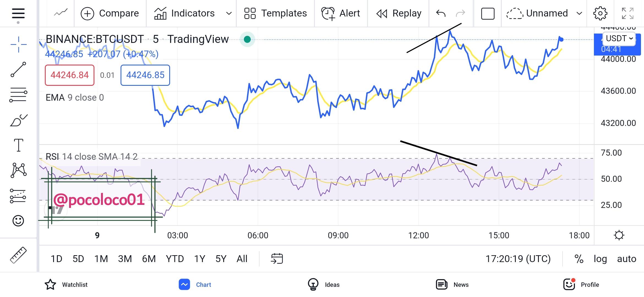This screenshot has width=644, height=297.
Task: Switch to the Watchlist tab
Action: pos(66,285)
